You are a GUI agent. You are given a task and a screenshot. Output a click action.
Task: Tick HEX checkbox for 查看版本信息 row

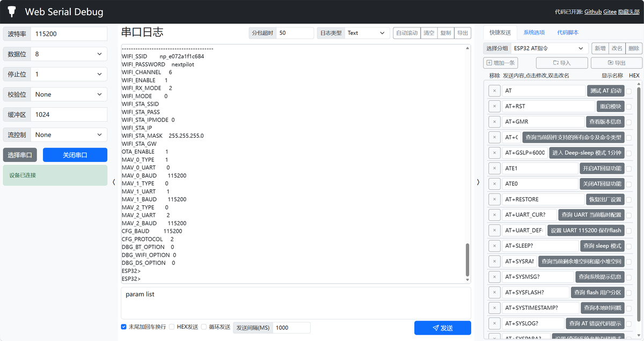pyautogui.click(x=629, y=122)
